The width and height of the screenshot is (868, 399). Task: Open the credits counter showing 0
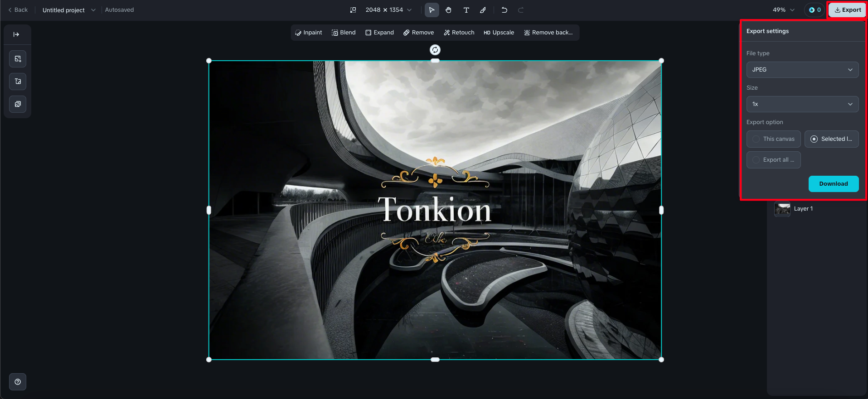[815, 10]
